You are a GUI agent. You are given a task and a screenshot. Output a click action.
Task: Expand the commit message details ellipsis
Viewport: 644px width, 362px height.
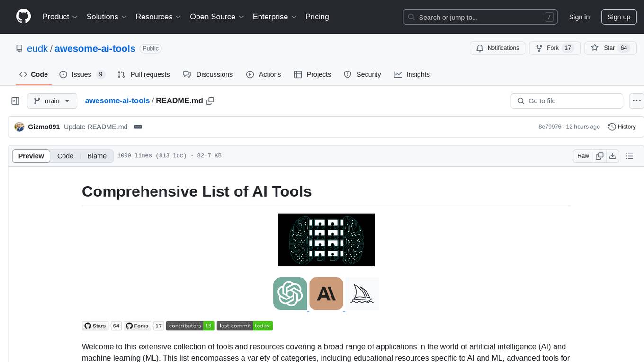tap(138, 127)
